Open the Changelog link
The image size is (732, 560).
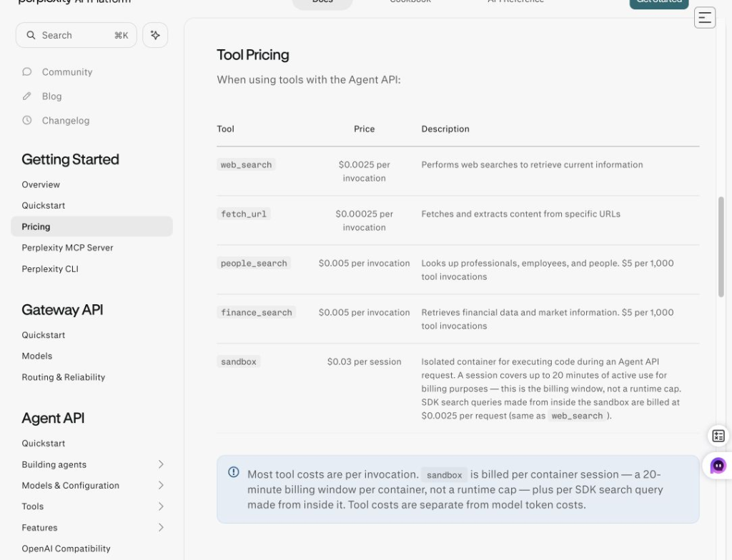click(65, 121)
